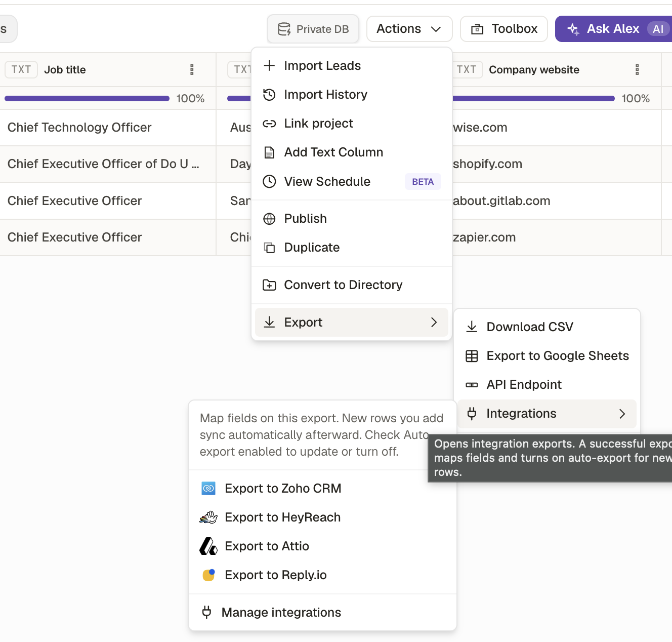The image size is (672, 642).
Task: Click the AI badge on Ask Alex
Action: click(658, 29)
